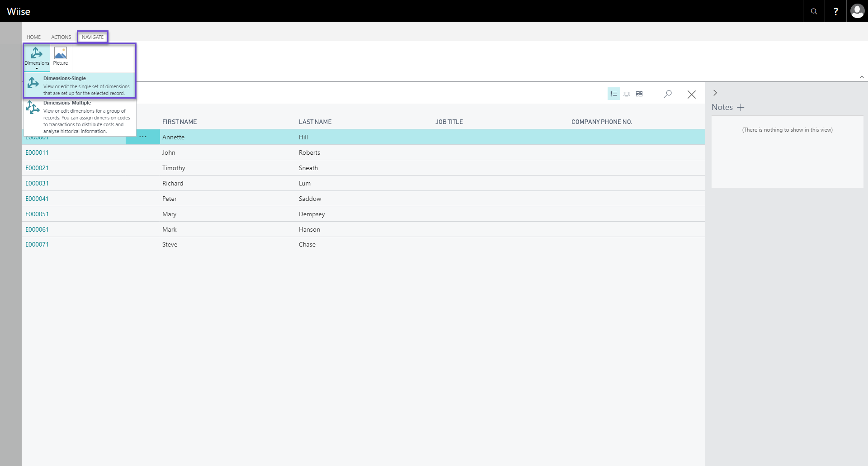The height and width of the screenshot is (466, 868).
Task: Sort by COMPANY PHONE NO. column header
Action: click(602, 122)
